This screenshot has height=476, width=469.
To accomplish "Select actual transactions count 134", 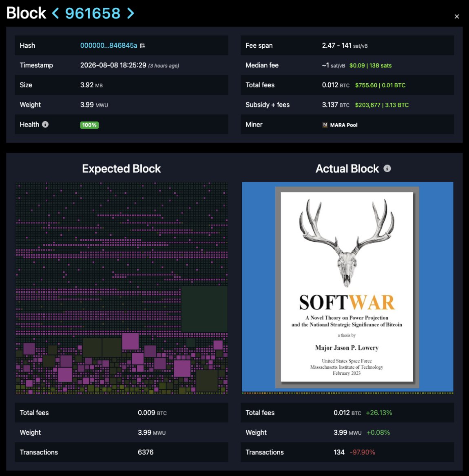I will pos(339,452).
